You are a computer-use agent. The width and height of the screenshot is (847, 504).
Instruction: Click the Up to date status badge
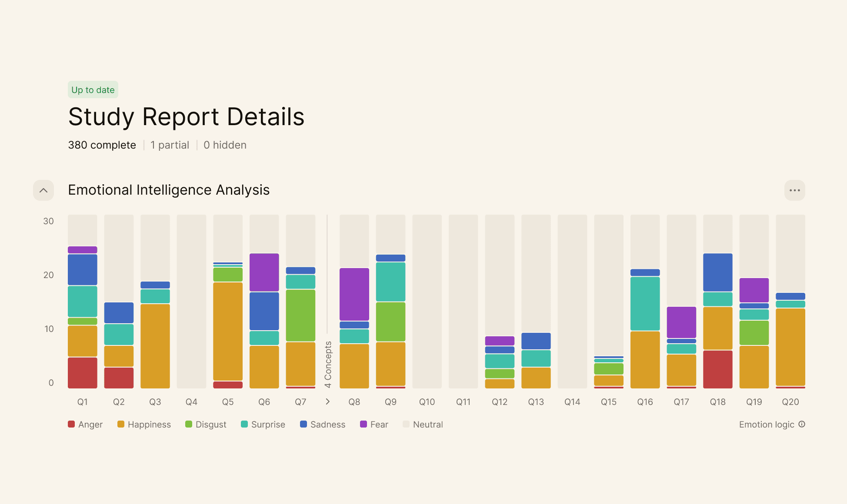(93, 90)
